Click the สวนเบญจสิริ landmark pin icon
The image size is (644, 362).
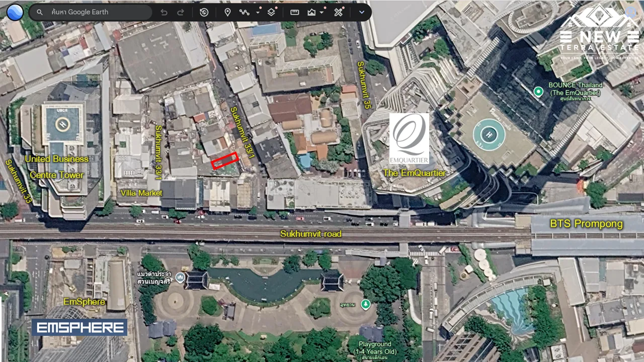coord(180,278)
